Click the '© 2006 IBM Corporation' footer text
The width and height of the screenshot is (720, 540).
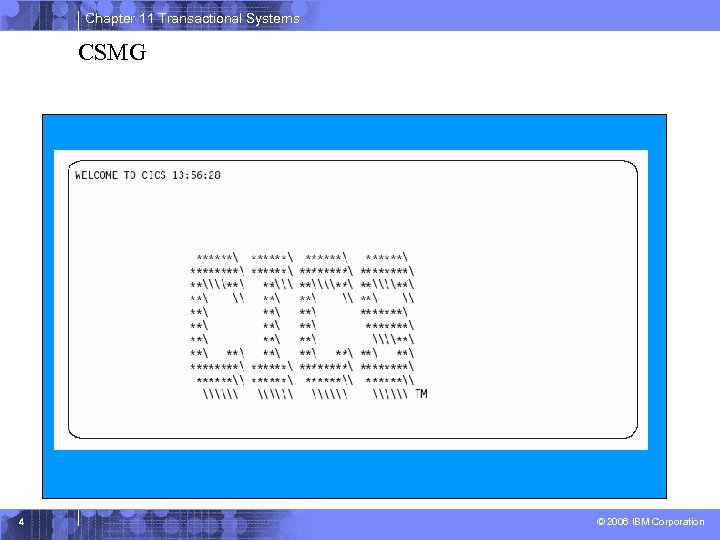coord(650,522)
